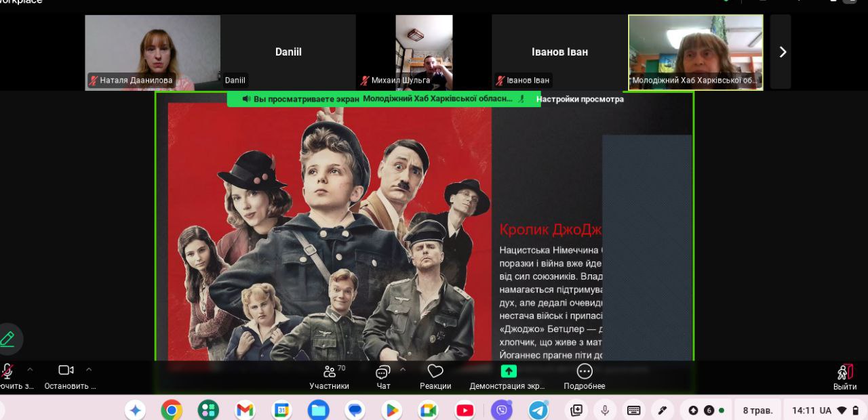This screenshot has height=420, width=868.
Task: Open Реакции reactions menu
Action: point(435,377)
